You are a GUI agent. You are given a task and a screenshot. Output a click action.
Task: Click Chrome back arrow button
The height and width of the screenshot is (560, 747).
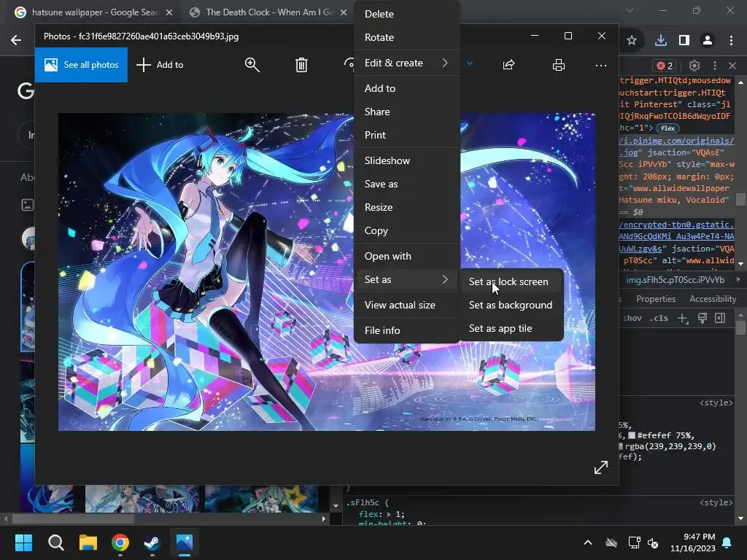pyautogui.click(x=16, y=40)
